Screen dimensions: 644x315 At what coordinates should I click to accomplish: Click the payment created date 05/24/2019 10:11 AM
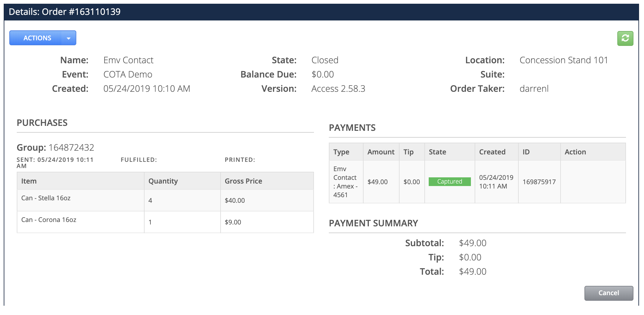click(x=496, y=182)
